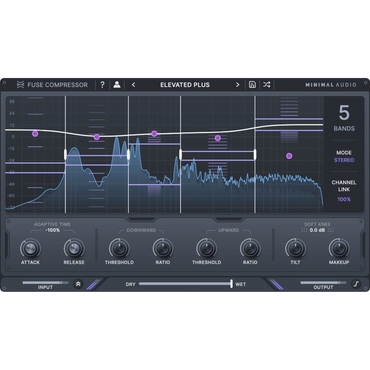This screenshot has width=370, height=370.
Task: Switch the Stereo mode value
Action: 344,160
